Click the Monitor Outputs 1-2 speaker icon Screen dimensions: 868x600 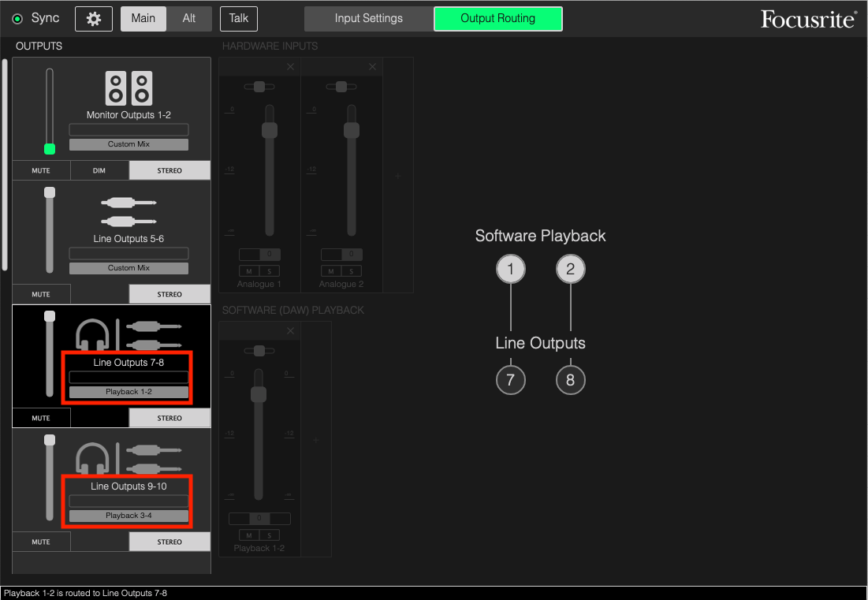coord(129,87)
